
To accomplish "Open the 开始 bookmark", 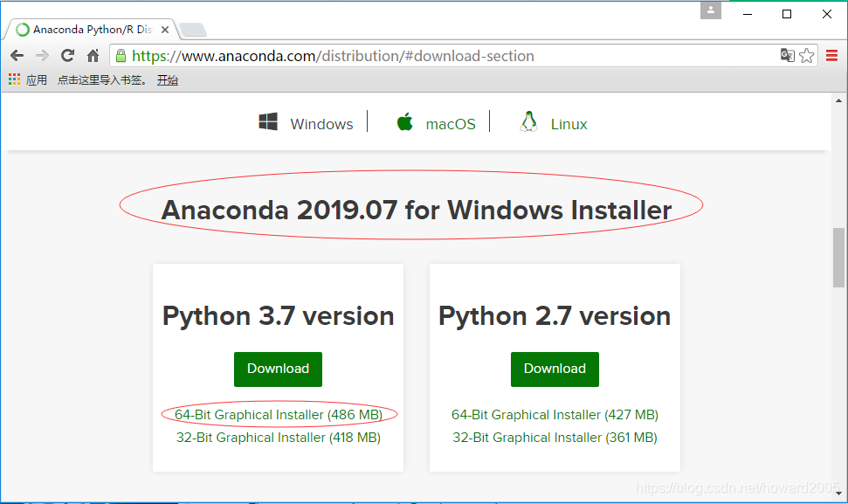I will (x=167, y=80).
